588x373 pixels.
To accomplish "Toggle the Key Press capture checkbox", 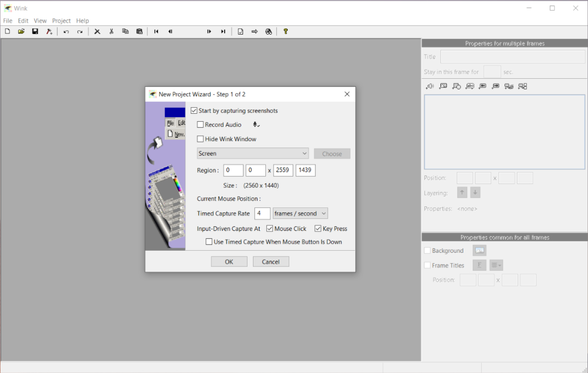I will (x=318, y=228).
